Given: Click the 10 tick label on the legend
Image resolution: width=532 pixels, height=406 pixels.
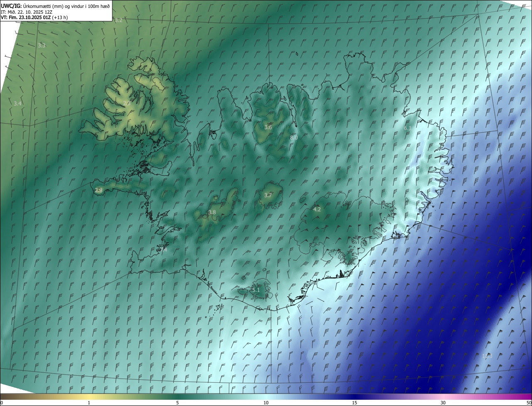Looking at the screenshot, I should coord(266,403).
